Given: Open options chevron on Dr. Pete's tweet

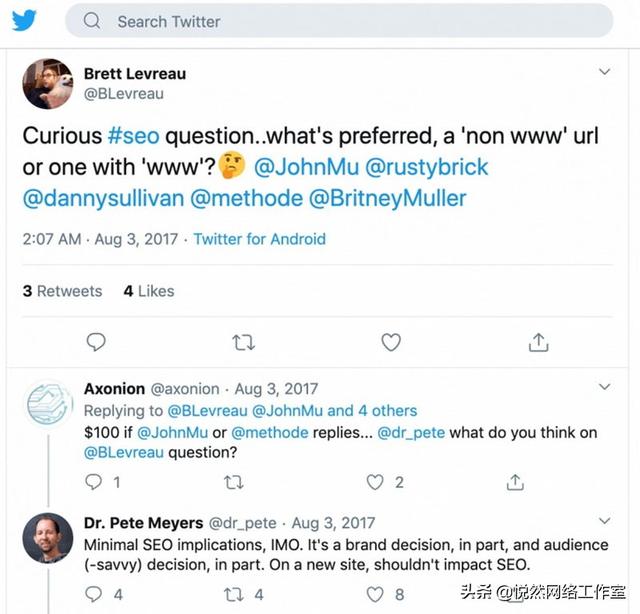Looking at the screenshot, I should [604, 521].
